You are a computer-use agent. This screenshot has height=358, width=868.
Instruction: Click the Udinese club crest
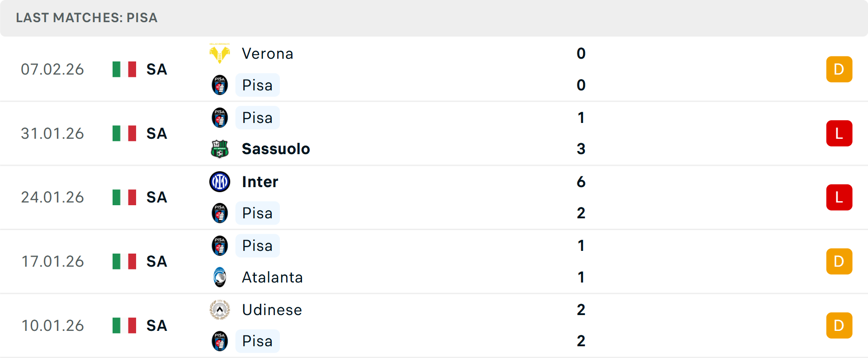(220, 310)
